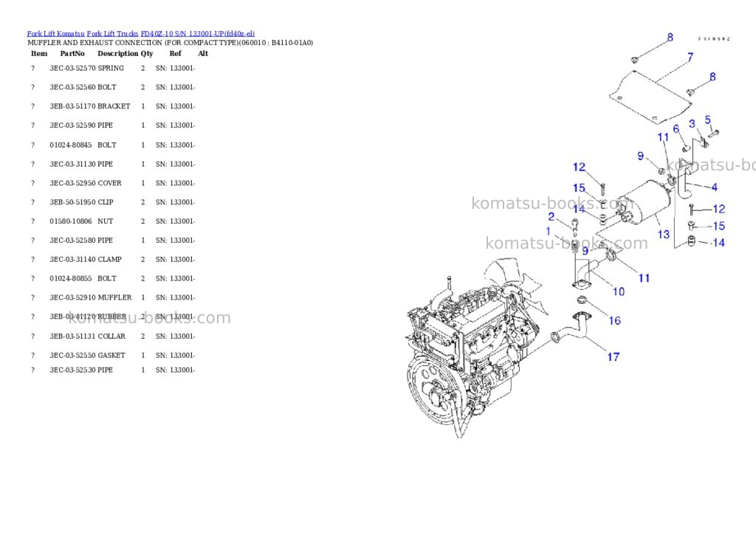Select part number 01580-10806
This screenshot has width=756, height=535.
pos(70,221)
